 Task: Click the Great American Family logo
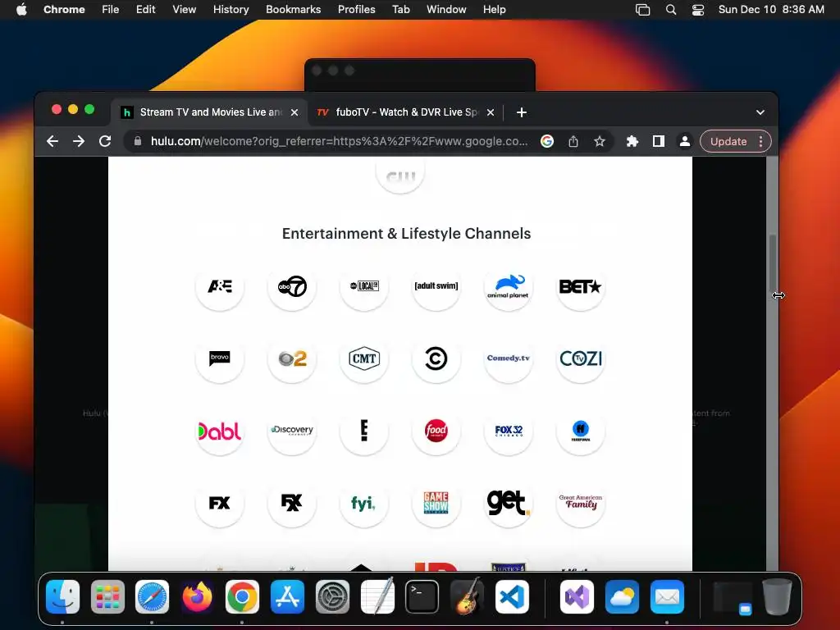580,503
